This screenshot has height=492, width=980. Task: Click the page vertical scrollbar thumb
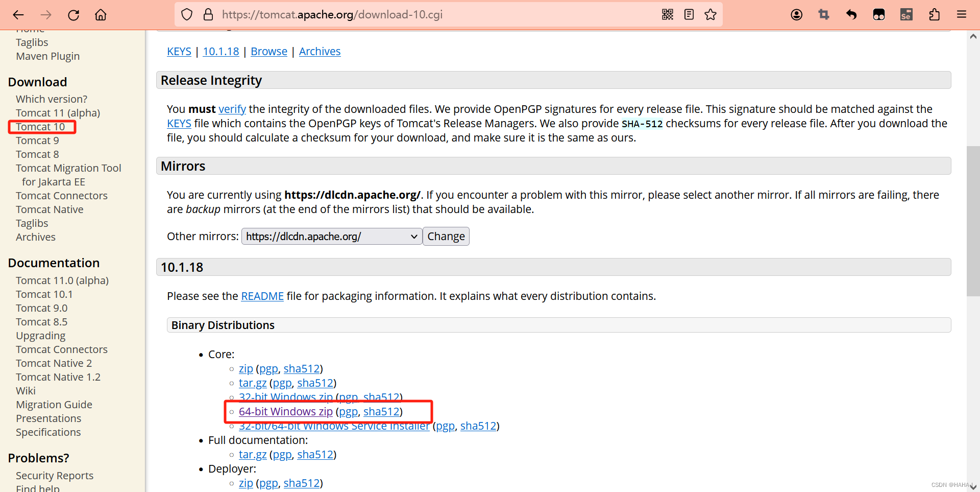973,221
